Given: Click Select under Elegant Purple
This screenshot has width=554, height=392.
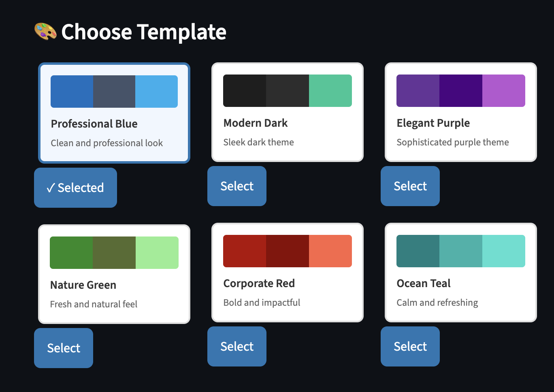Looking at the screenshot, I should [x=410, y=186].
